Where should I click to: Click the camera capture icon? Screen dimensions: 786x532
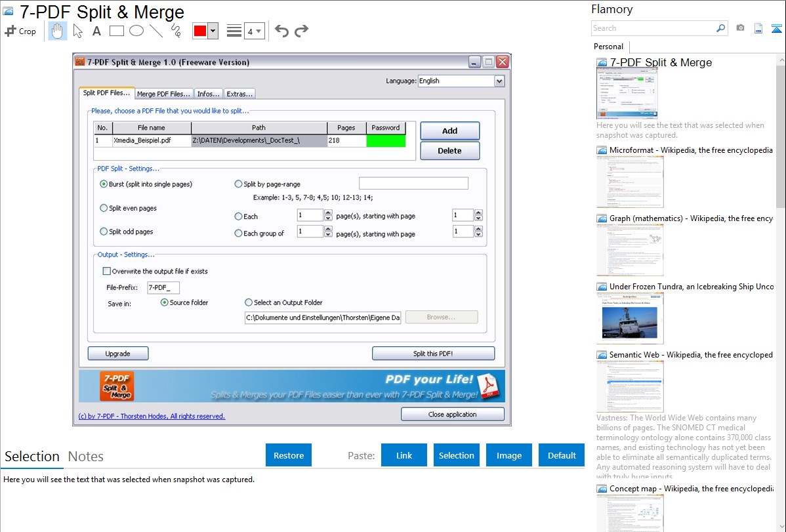[740, 28]
